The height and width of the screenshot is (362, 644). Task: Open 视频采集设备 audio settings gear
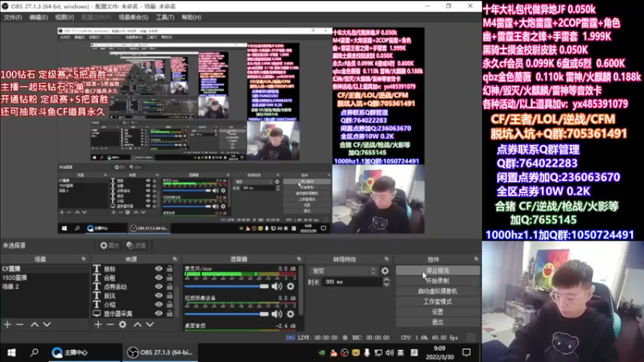pyautogui.click(x=291, y=314)
